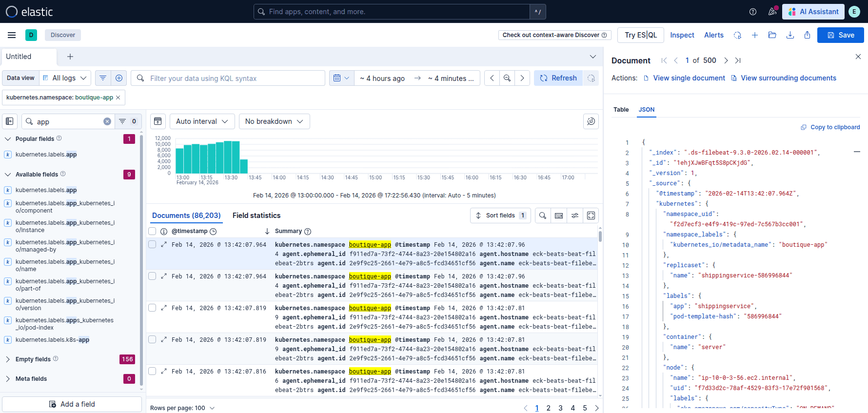The image size is (868, 413).
Task: Go to the last document in the flyout
Action: pos(738,60)
